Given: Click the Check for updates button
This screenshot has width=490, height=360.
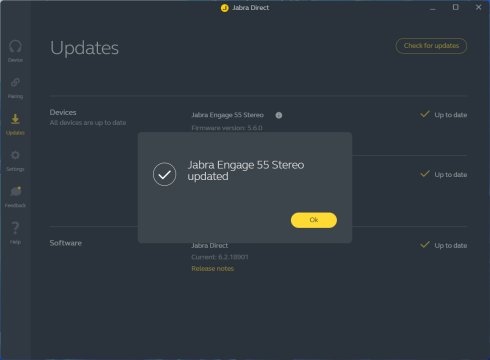Looking at the screenshot, I should 431,46.
